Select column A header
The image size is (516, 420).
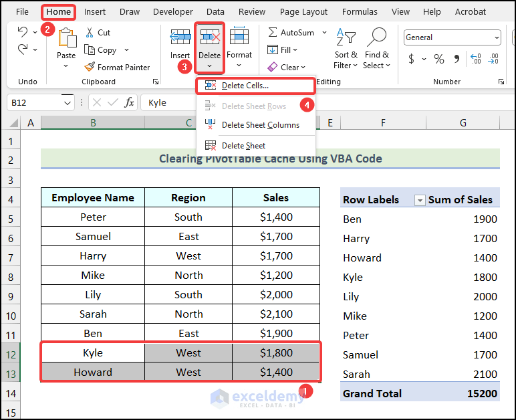[x=31, y=123]
